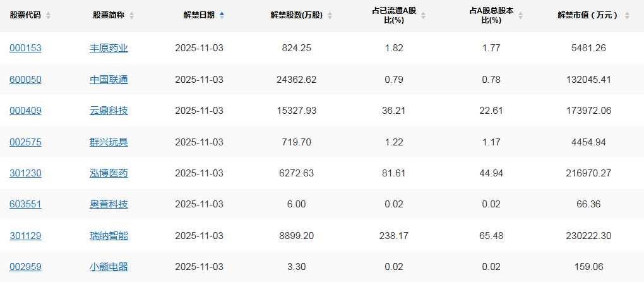The image size is (644, 282).
Task: Open the 小熊电器 link
Action: (109, 267)
